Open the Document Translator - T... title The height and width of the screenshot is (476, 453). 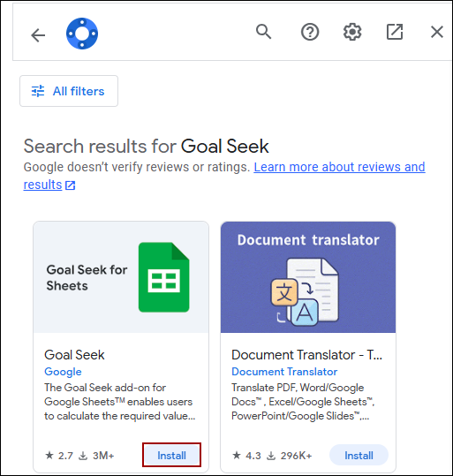(x=306, y=355)
